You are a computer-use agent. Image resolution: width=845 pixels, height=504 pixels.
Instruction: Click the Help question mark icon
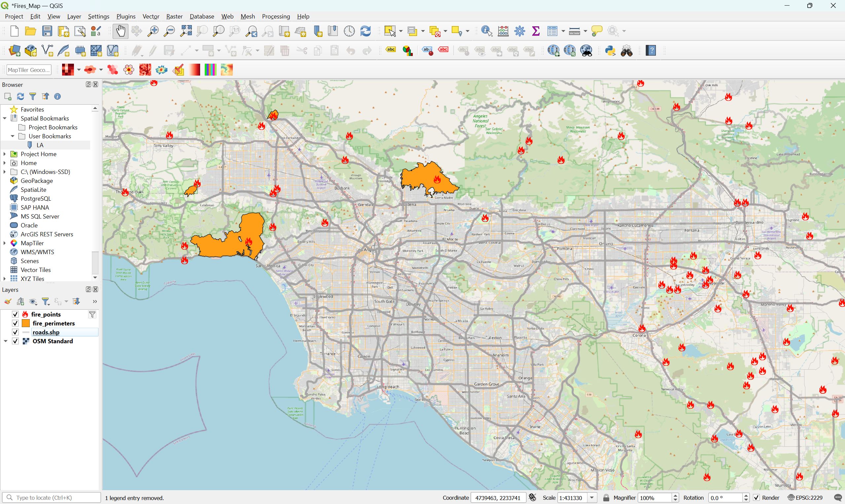(651, 50)
